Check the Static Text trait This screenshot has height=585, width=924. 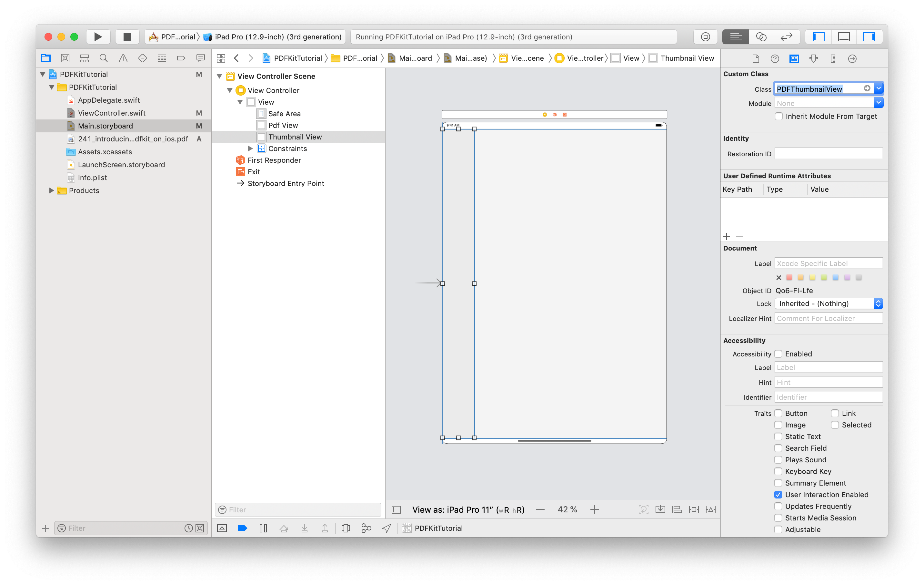[778, 437]
